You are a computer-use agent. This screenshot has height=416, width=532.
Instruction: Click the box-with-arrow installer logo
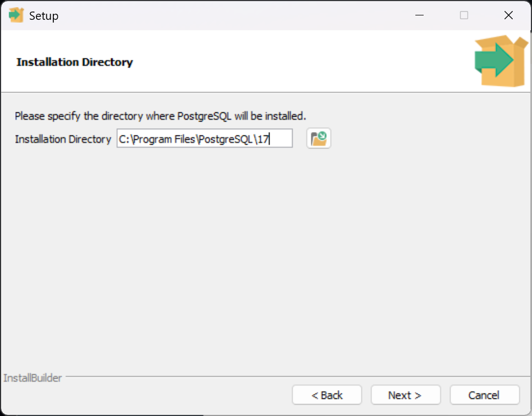493,61
